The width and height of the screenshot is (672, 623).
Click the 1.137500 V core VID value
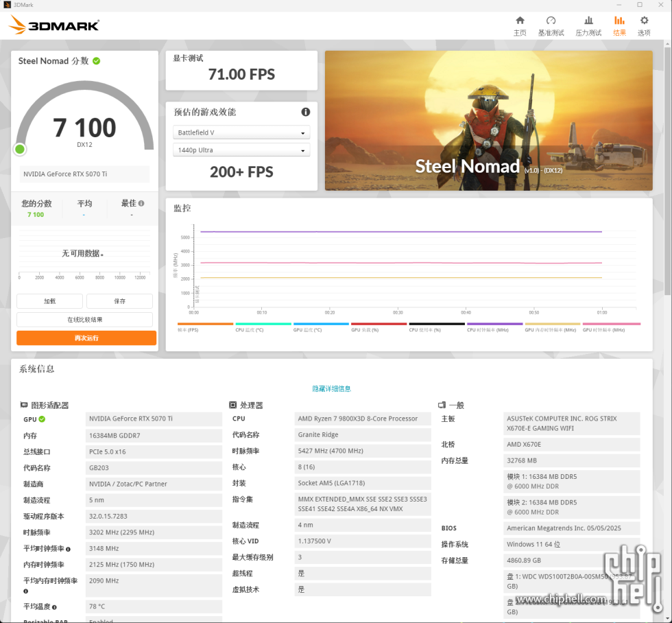pos(363,541)
